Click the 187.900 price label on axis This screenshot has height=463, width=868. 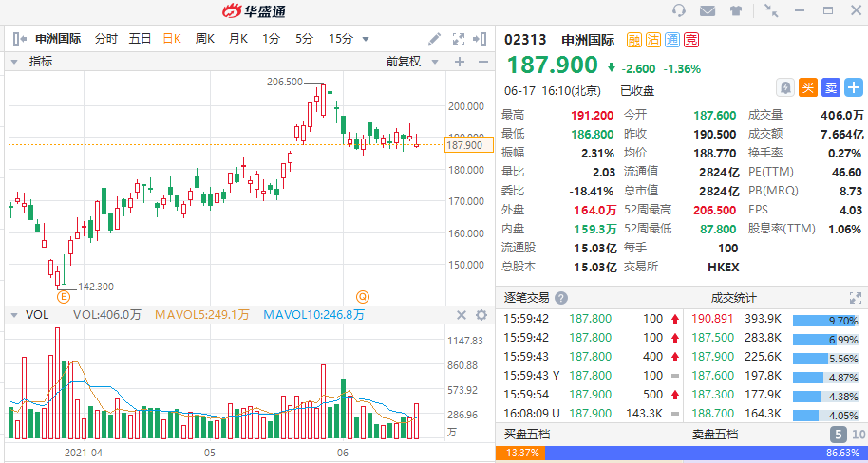(469, 145)
